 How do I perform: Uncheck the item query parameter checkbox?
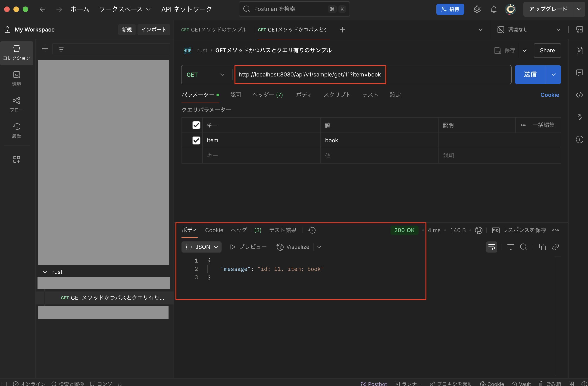click(196, 140)
